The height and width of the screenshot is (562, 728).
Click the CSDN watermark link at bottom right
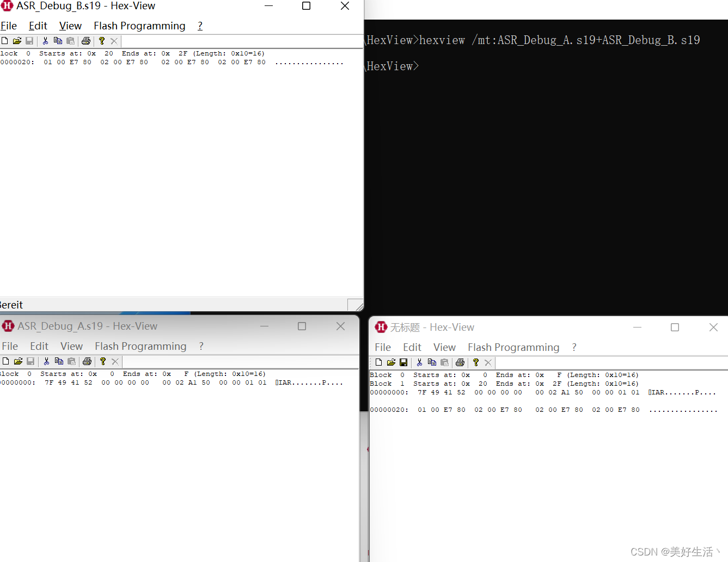pyautogui.click(x=675, y=551)
